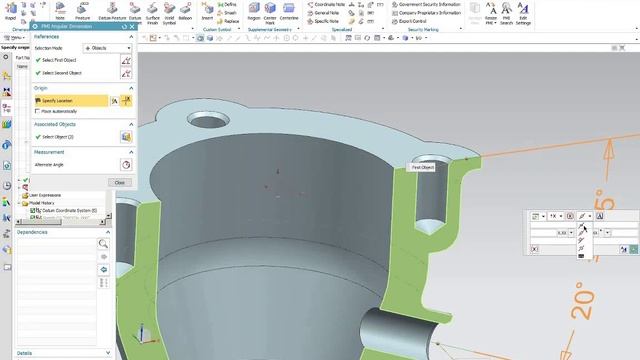640x360 pixels.
Task: Open the Feature Control Frame tool
Action: coord(82,11)
